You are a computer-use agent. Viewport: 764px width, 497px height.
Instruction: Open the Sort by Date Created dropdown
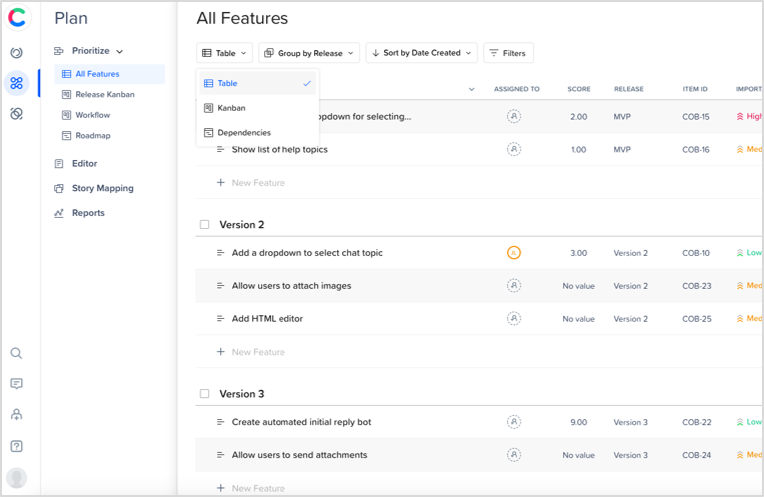420,53
